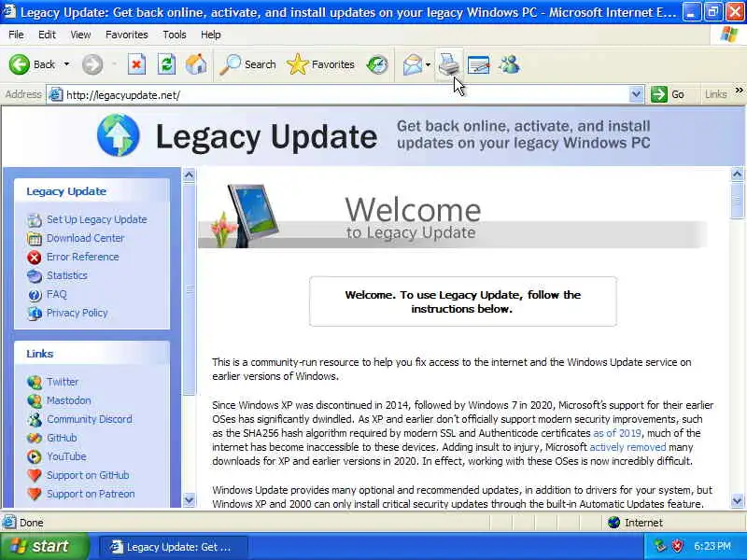Click the 6:23 PM clock
Image resolution: width=747 pixels, height=560 pixels.
712,546
